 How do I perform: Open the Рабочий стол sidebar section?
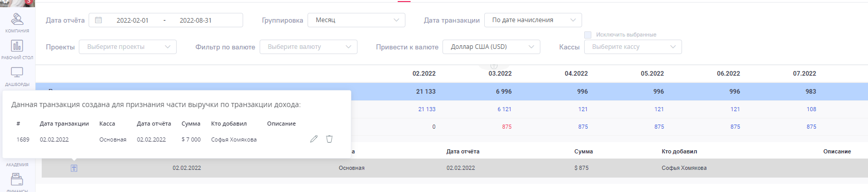point(17,50)
